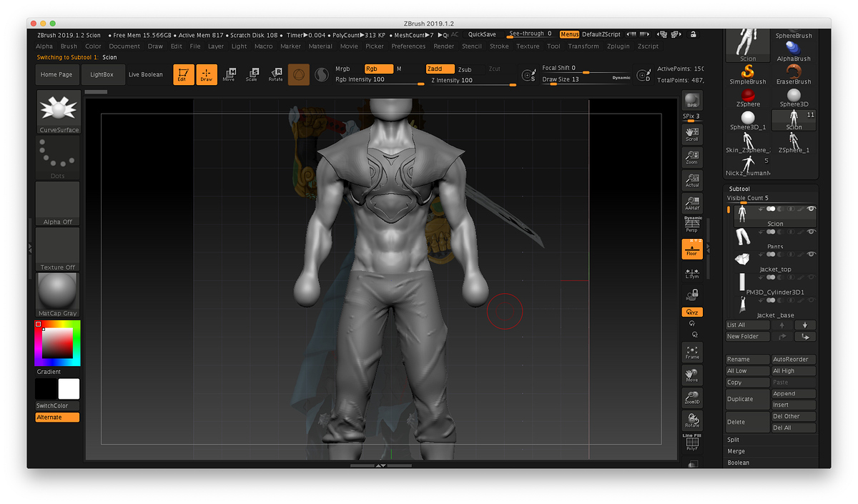
Task: Open the Alpha menu
Action: pyautogui.click(x=44, y=46)
